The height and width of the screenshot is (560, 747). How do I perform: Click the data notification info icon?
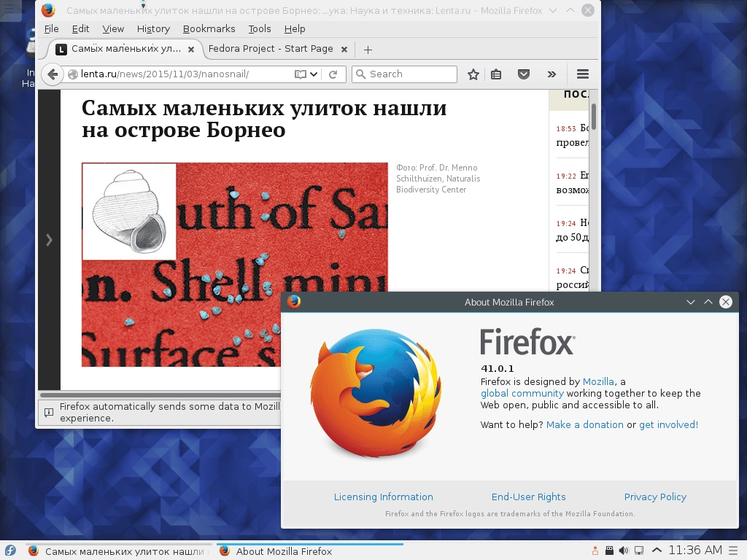pos(49,413)
